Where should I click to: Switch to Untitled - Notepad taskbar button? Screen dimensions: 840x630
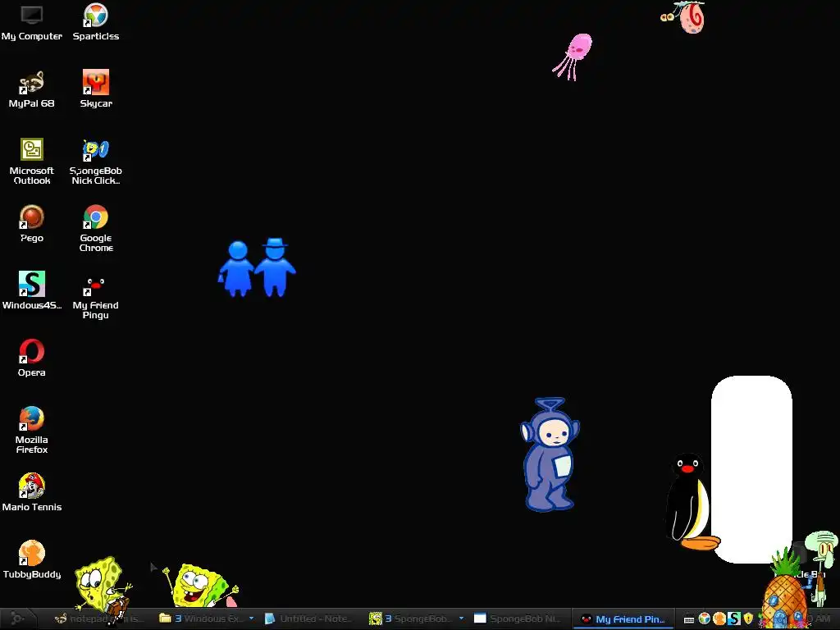click(310, 619)
